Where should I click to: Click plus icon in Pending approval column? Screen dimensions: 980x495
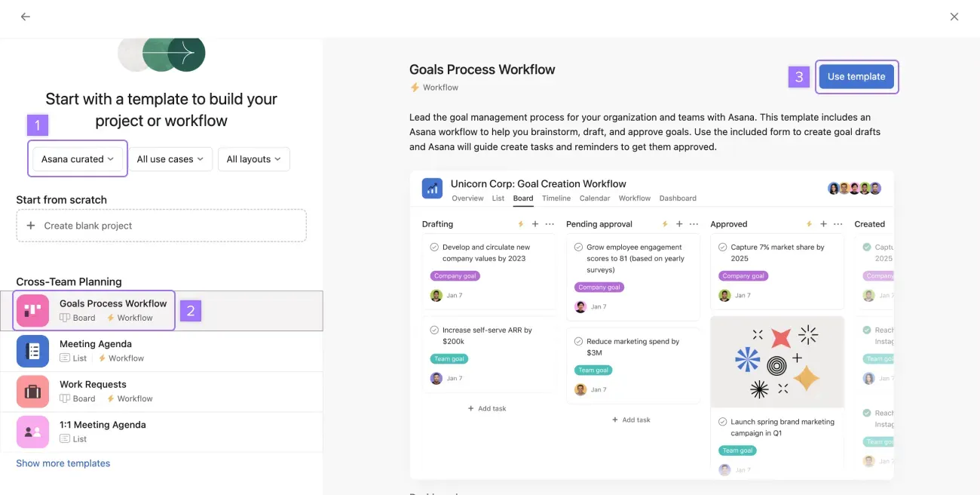tap(679, 224)
